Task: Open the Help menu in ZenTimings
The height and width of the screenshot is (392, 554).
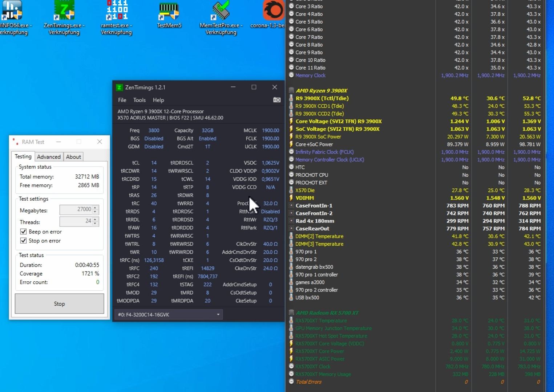Action: coord(158,100)
